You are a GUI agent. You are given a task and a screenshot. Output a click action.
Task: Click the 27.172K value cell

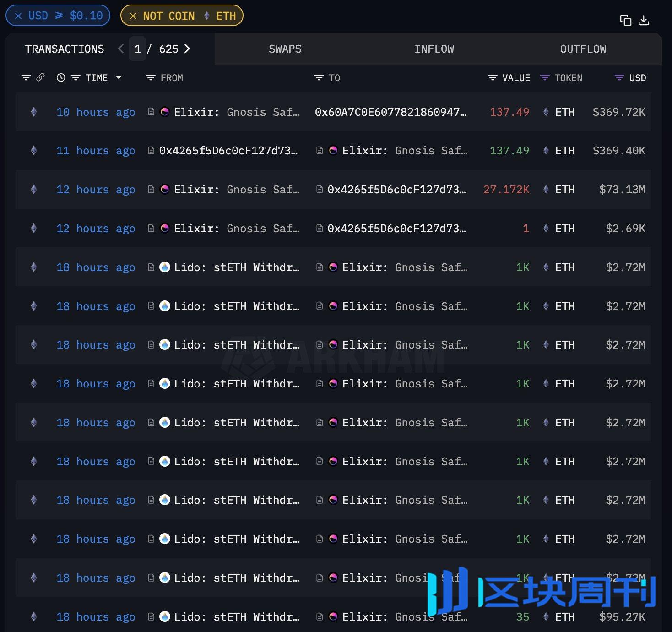coord(506,190)
